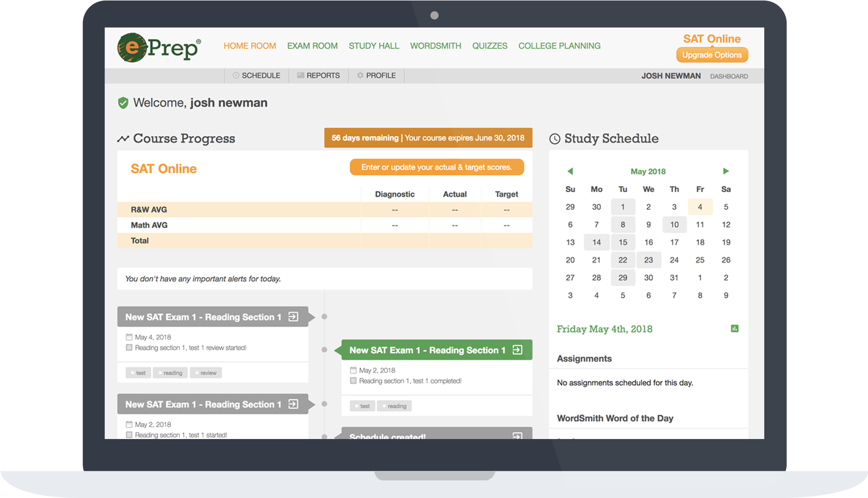Click the Upgrade Options button
Image resolution: width=868 pixels, height=498 pixels.
[x=712, y=55]
